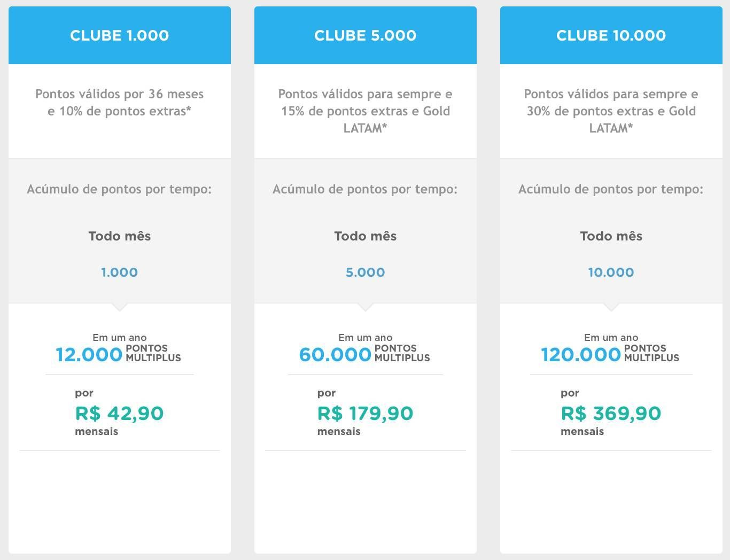Click the 60.000 Pontos Multiplus yearly total
730x560 pixels.
(364, 354)
